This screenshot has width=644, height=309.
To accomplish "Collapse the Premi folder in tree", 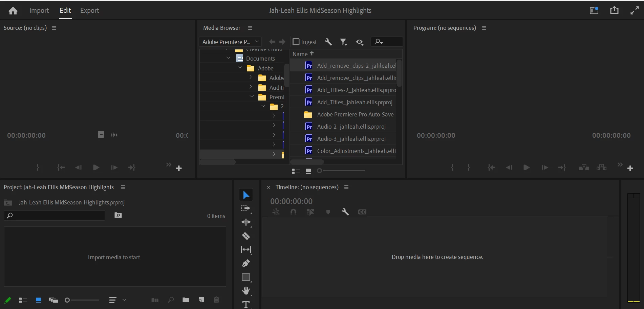I will click(x=252, y=96).
